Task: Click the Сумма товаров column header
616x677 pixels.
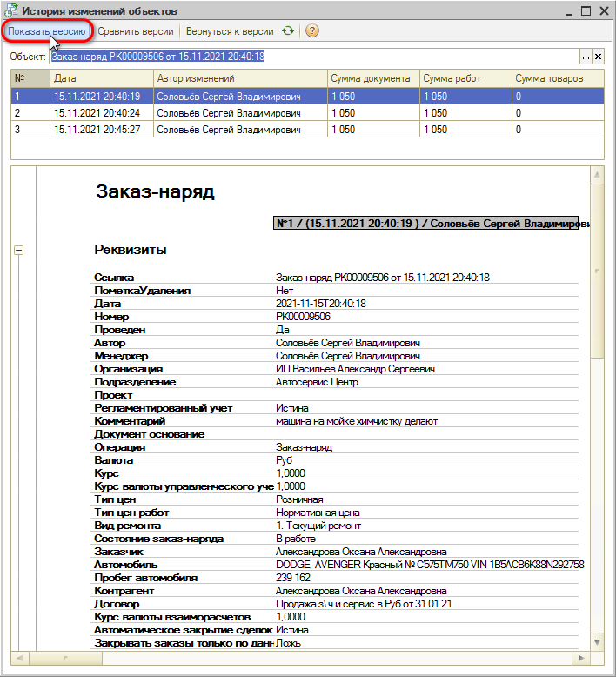Action: [x=557, y=78]
